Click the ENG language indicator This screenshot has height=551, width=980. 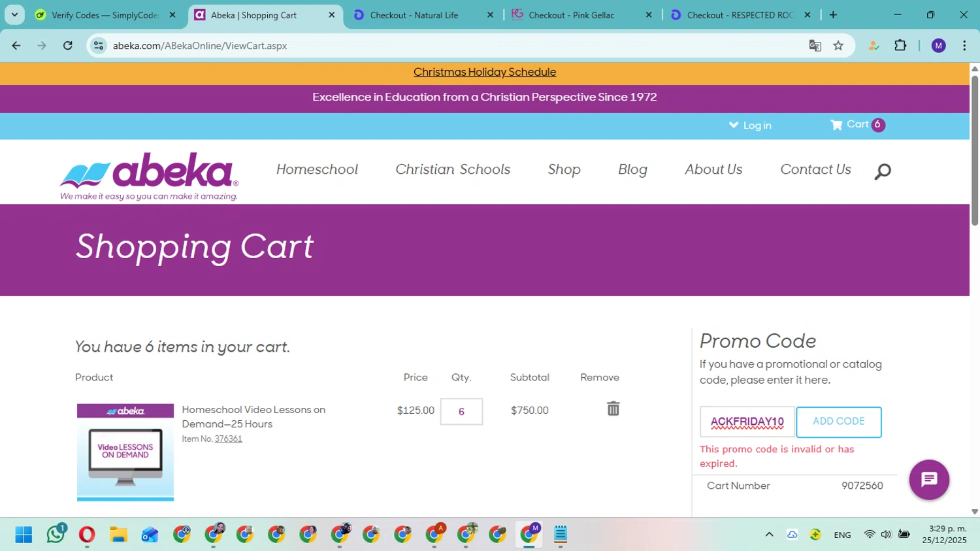[842, 535]
